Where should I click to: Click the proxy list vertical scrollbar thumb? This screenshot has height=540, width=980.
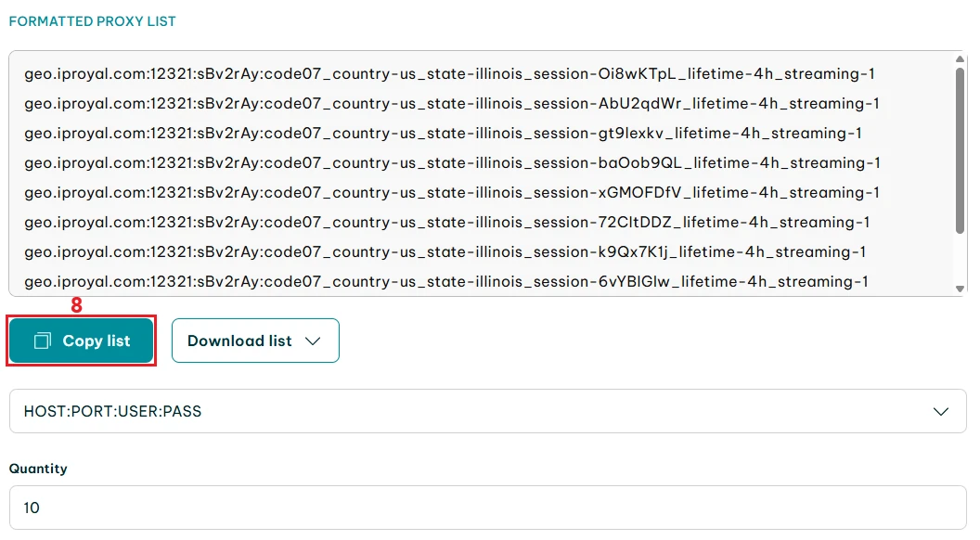coord(961,148)
